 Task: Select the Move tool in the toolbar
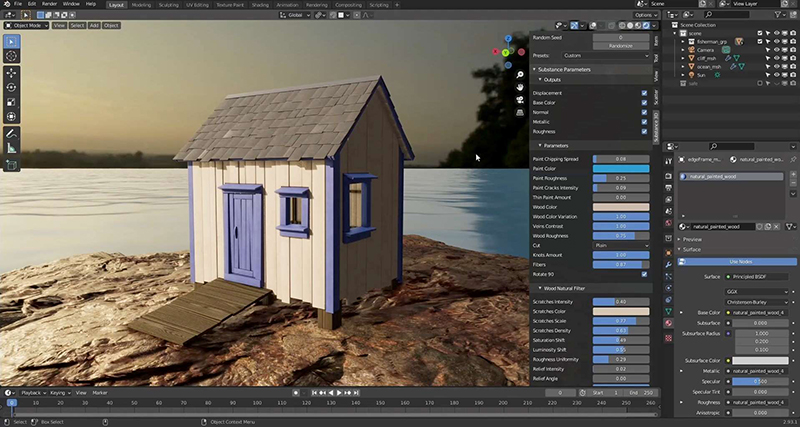pyautogui.click(x=11, y=72)
